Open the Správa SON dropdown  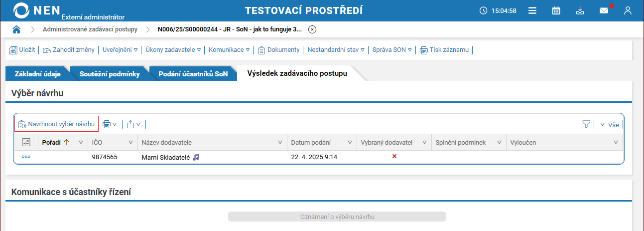(392, 50)
